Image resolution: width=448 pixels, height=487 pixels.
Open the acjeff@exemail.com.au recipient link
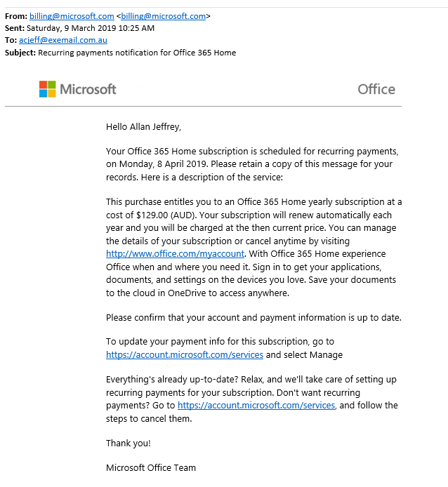point(62,40)
